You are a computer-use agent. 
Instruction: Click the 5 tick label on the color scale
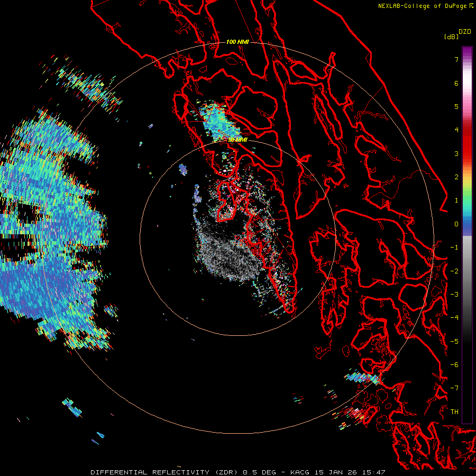click(456, 106)
